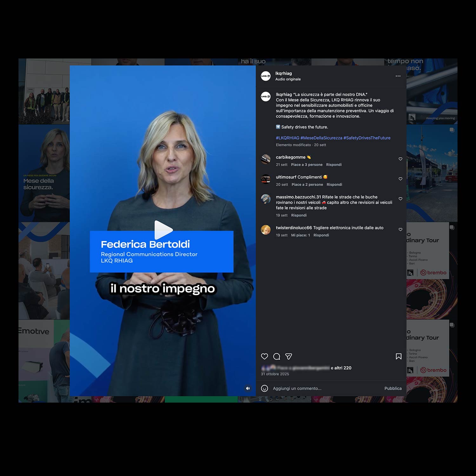Toggle the video sound speaker icon

248,388
